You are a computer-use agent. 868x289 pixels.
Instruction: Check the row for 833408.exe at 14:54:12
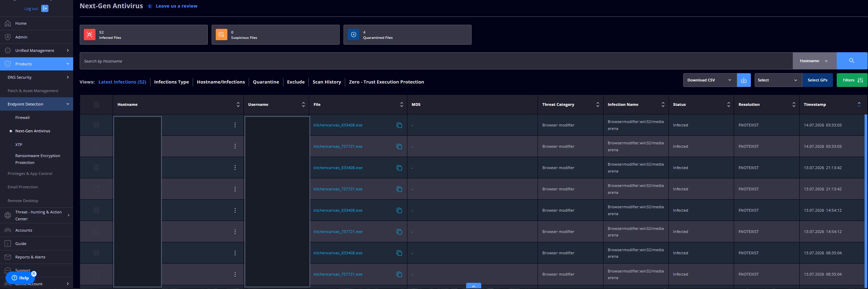(x=96, y=210)
